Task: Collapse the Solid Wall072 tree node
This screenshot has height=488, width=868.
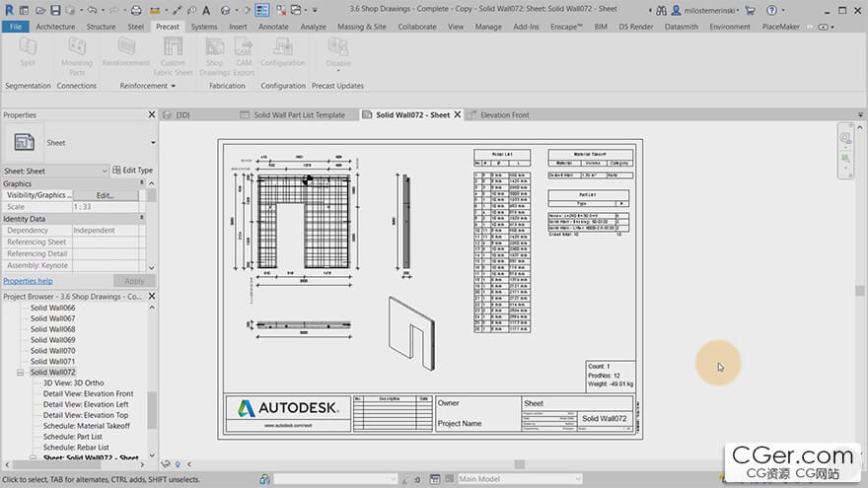Action: (x=20, y=373)
